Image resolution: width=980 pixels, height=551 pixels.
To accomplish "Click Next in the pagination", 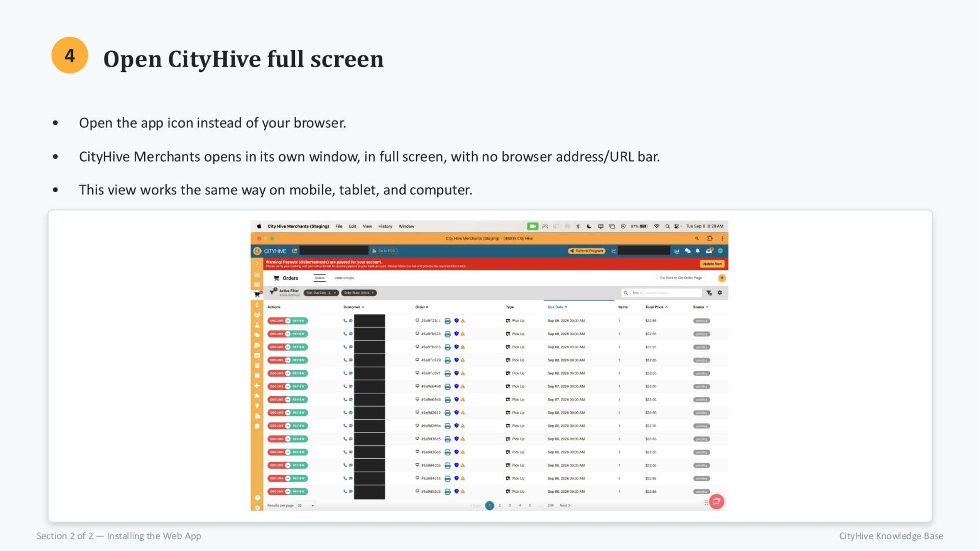I will pyautogui.click(x=565, y=505).
